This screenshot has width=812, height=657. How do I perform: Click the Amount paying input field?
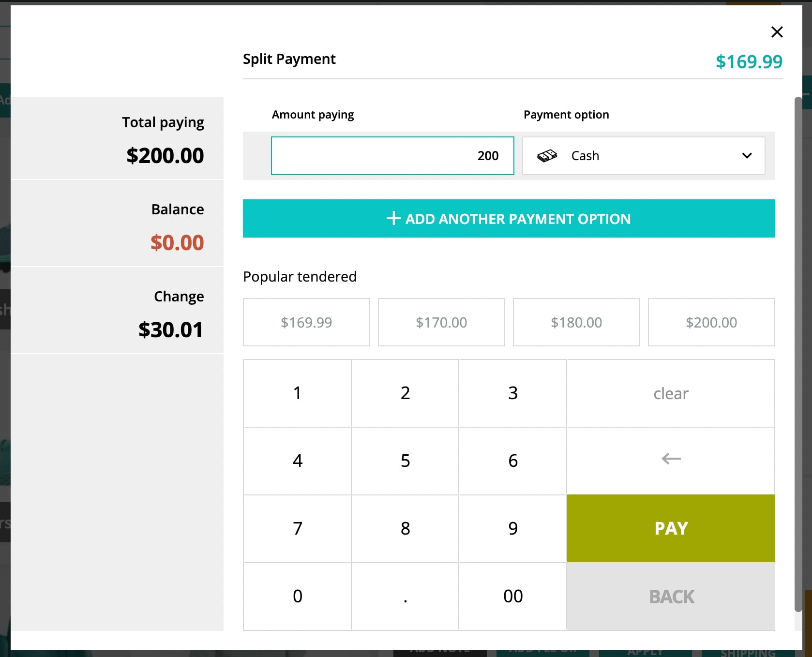point(392,156)
